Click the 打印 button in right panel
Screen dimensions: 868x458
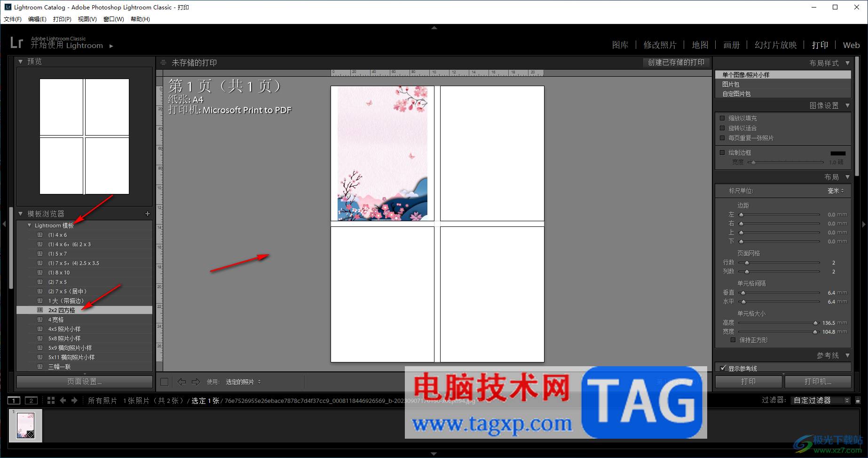pos(749,381)
